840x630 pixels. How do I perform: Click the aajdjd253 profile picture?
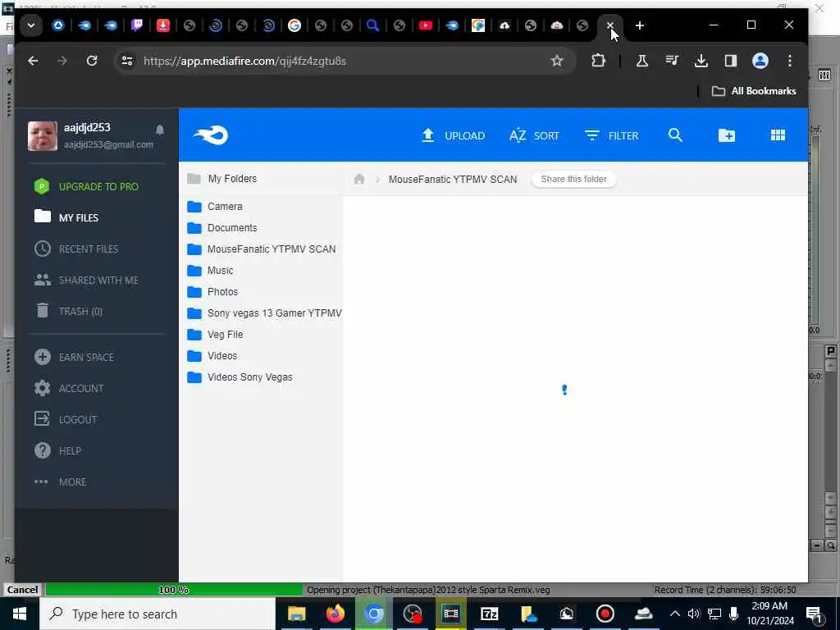click(43, 136)
